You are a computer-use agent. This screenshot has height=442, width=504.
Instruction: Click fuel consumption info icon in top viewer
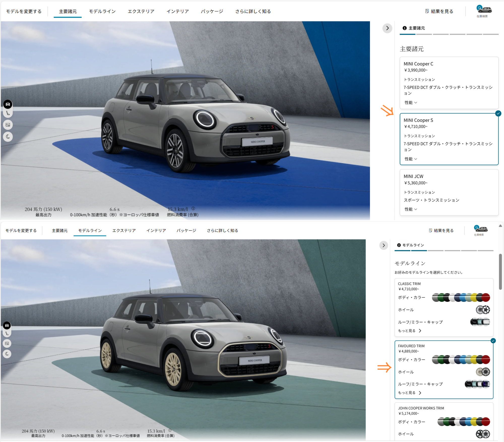click(193, 208)
